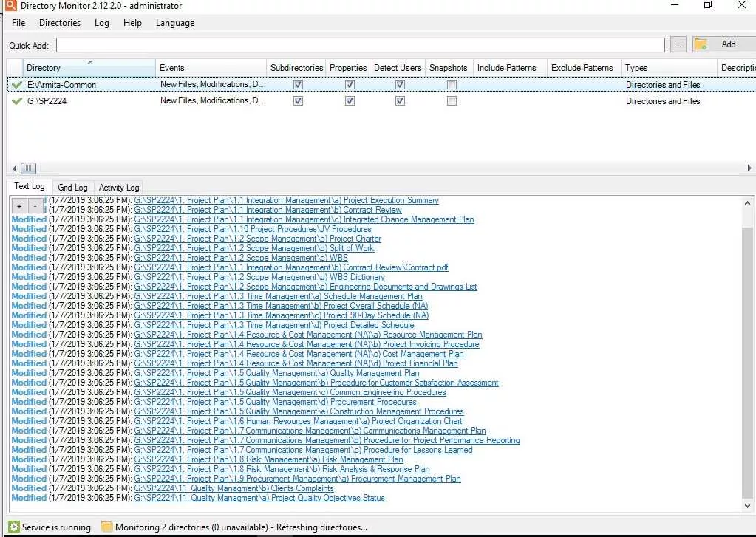Click the Include Patterns column header
The image size is (756, 537).
pos(510,68)
